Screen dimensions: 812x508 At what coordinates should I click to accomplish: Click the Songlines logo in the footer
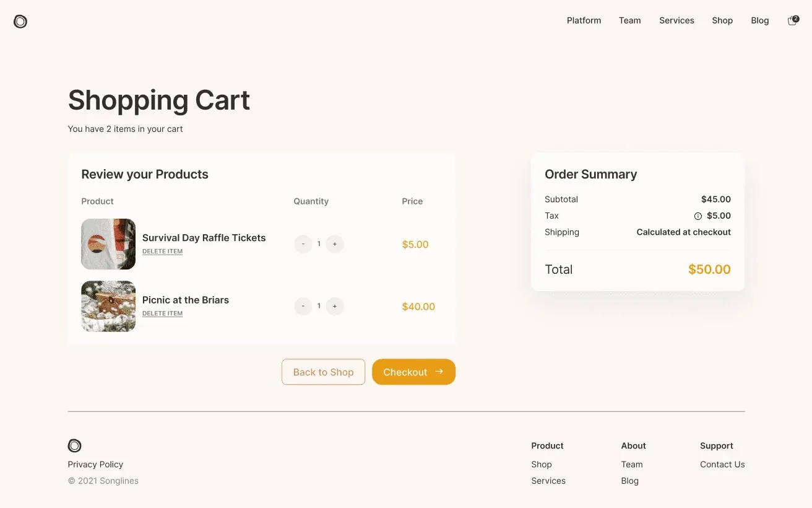click(x=74, y=445)
